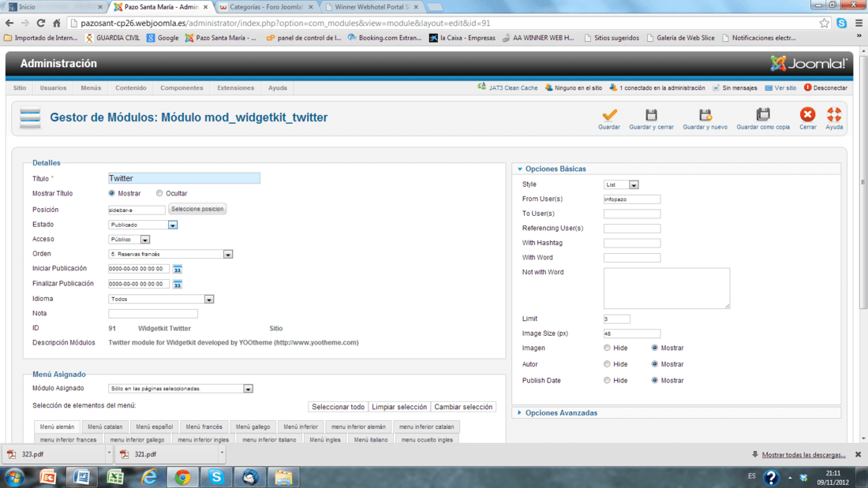The image size is (868, 488).
Task: Click Desconectar link
Action: click(825, 88)
